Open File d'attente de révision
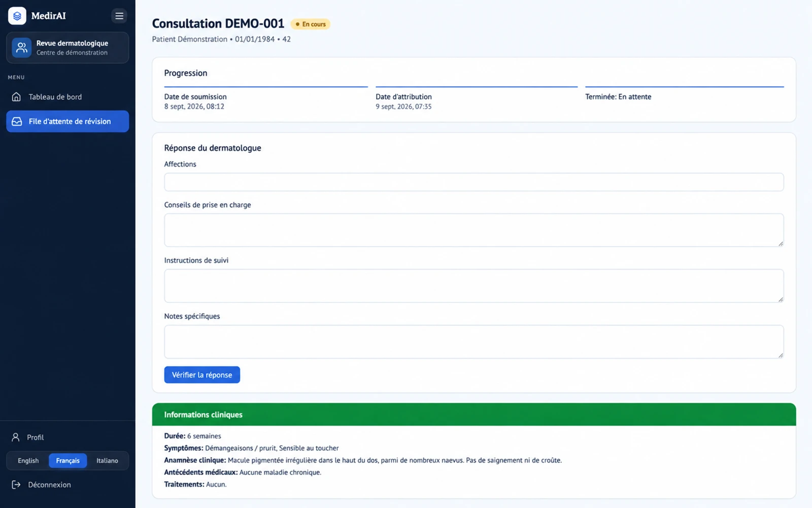The image size is (812, 508). click(67, 121)
